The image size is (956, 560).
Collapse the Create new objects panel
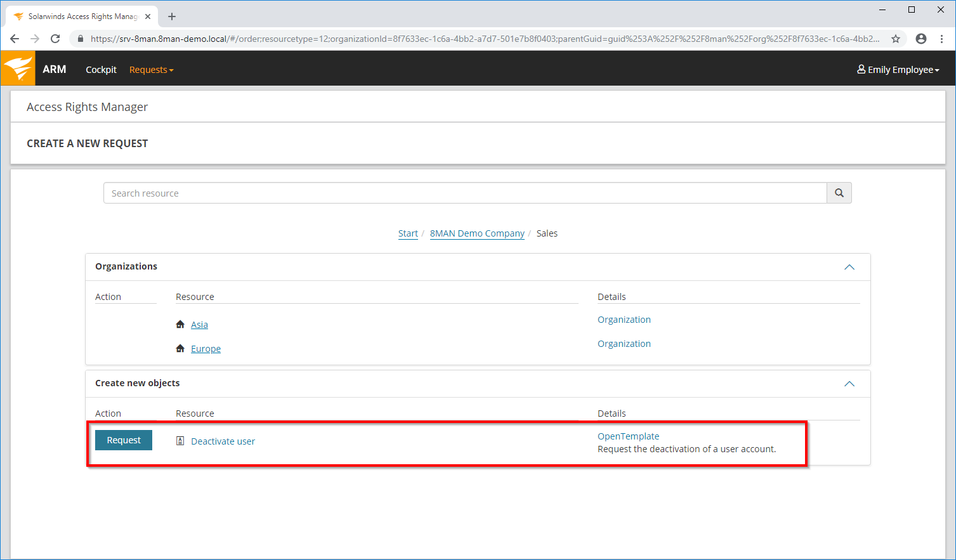[x=849, y=384]
